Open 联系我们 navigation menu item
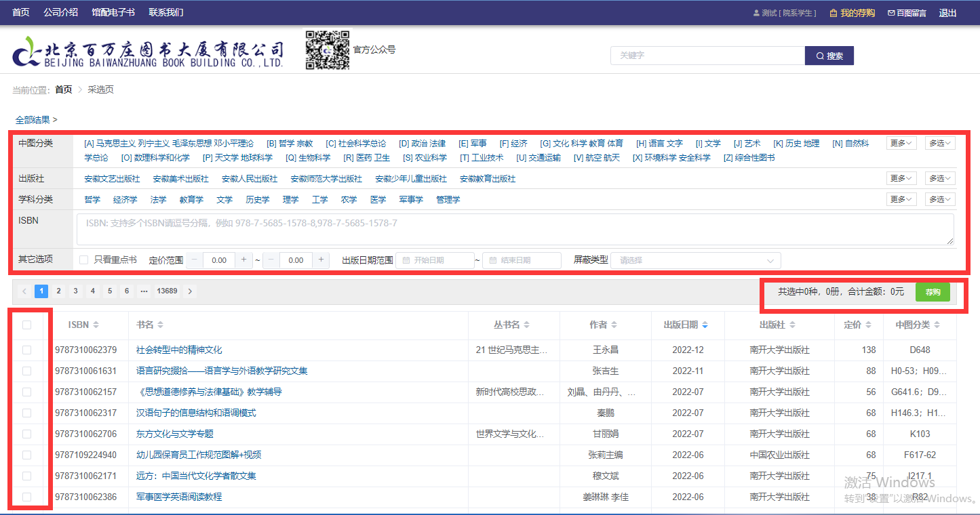 coord(166,13)
